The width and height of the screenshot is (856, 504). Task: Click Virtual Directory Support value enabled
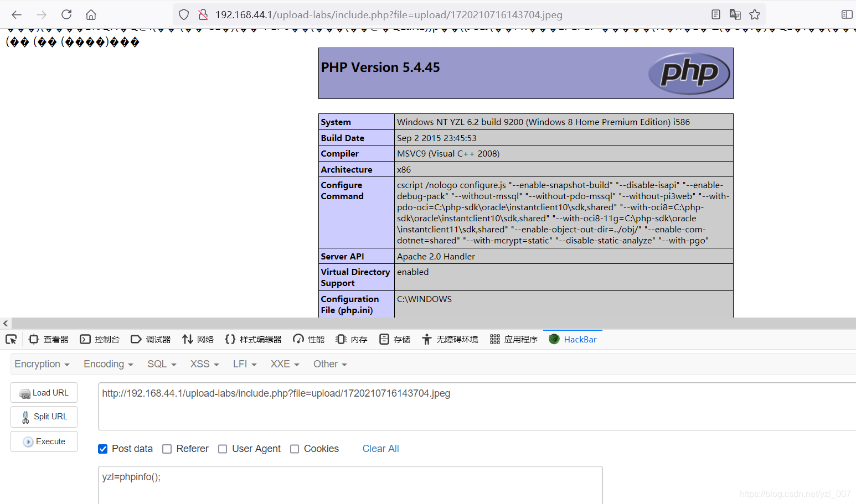tap(412, 272)
